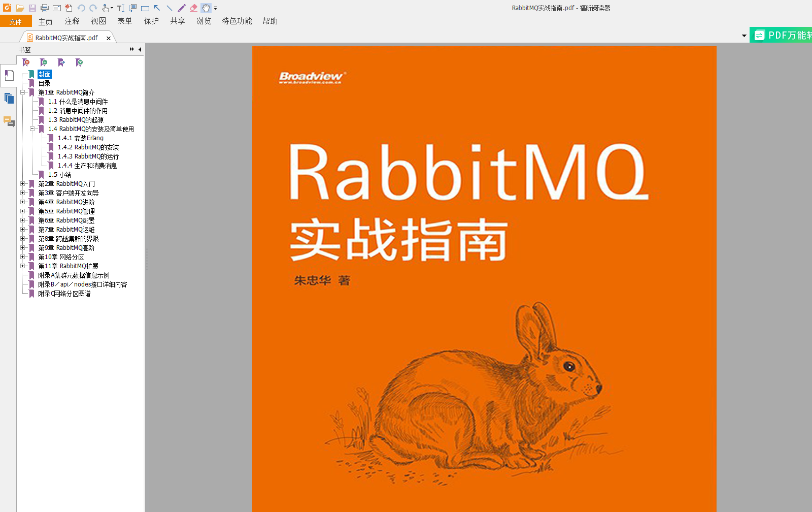Expand the 第7章 RabbitMQ运维 bookmark node
812x512 pixels.
click(x=22, y=230)
